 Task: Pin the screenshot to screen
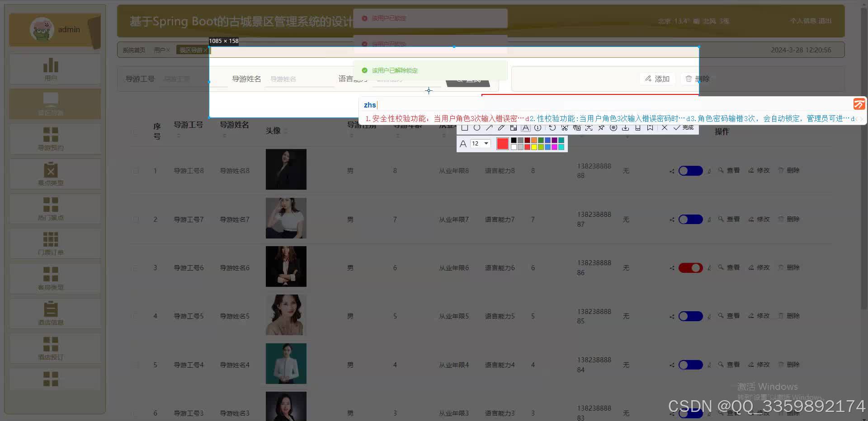[x=601, y=128]
